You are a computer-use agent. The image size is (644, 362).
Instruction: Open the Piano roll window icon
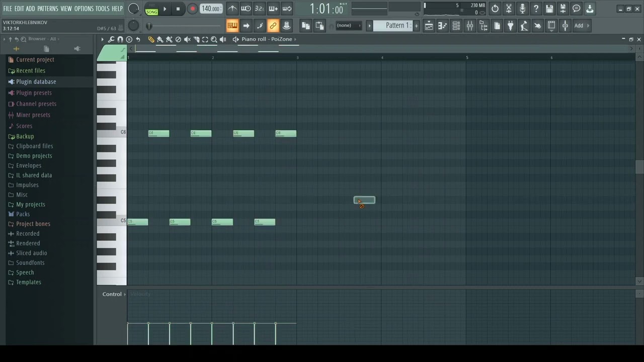click(442, 26)
